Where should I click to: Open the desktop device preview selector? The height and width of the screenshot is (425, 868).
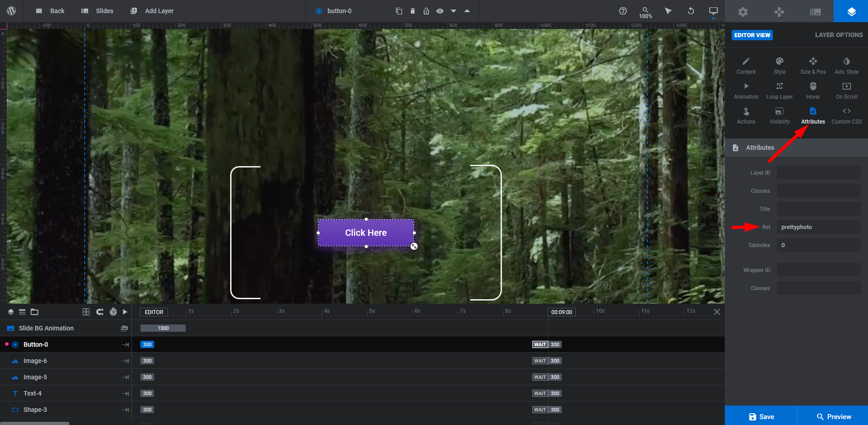[714, 12]
